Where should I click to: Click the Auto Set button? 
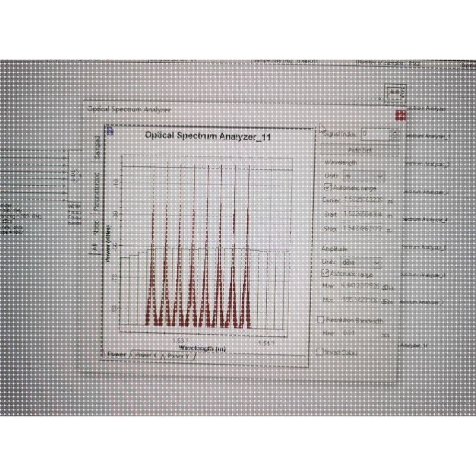pos(359,150)
